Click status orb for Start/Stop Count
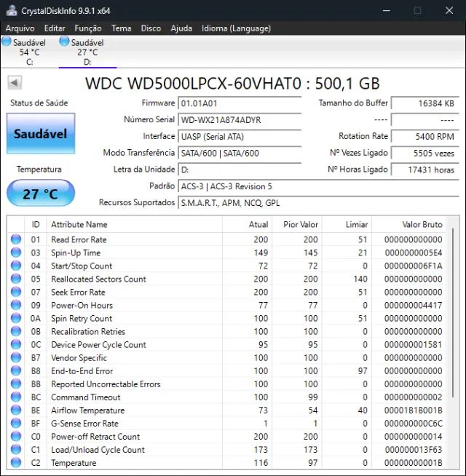This screenshot has width=466, height=476. coord(16,266)
